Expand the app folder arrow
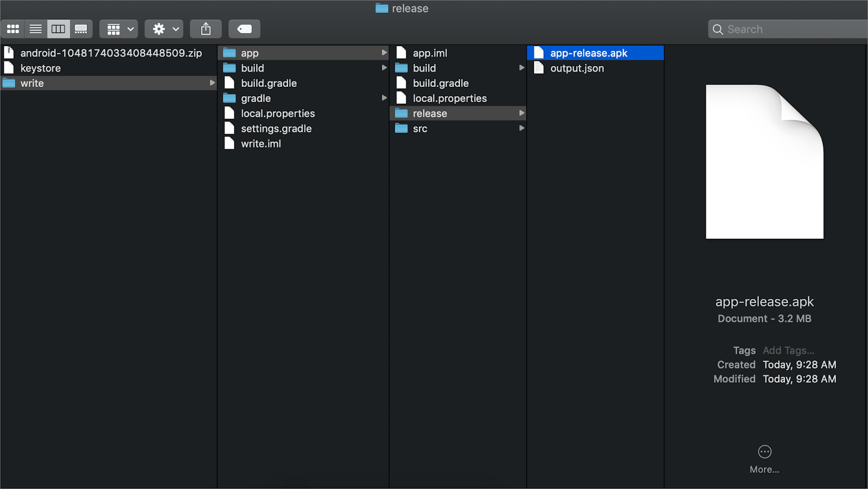 pos(384,53)
